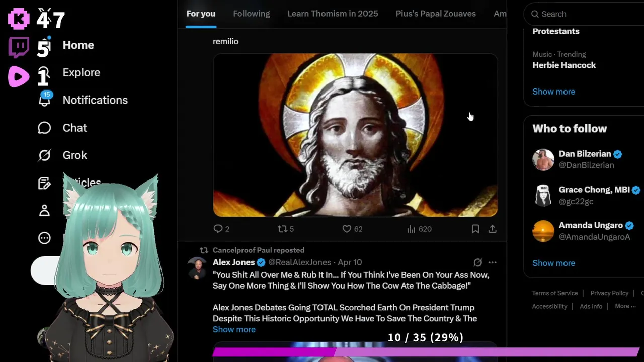This screenshot has width=644, height=362.
Task: Open the Explore navigation item
Action: point(81,72)
